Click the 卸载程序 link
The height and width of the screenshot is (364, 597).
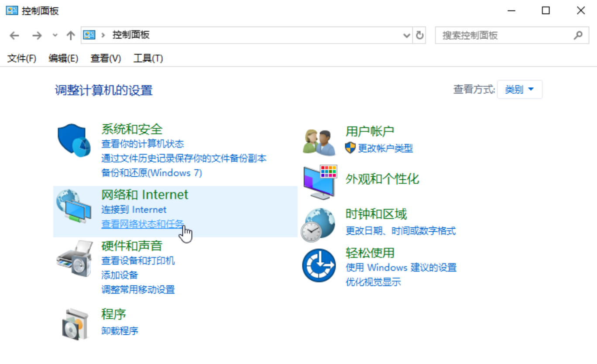pos(120,330)
